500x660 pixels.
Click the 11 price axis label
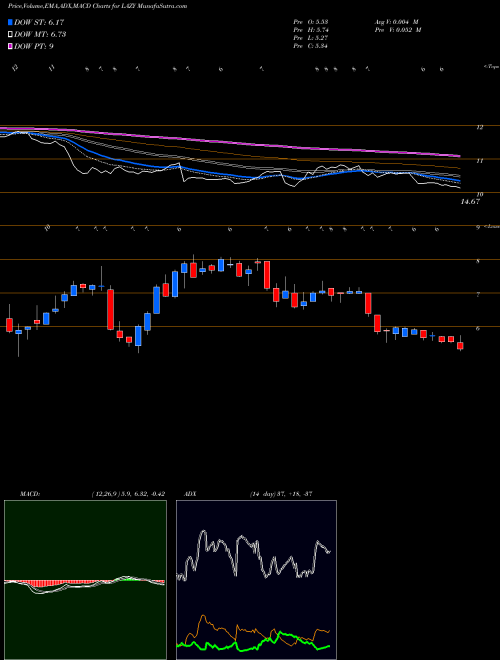pos(479,160)
